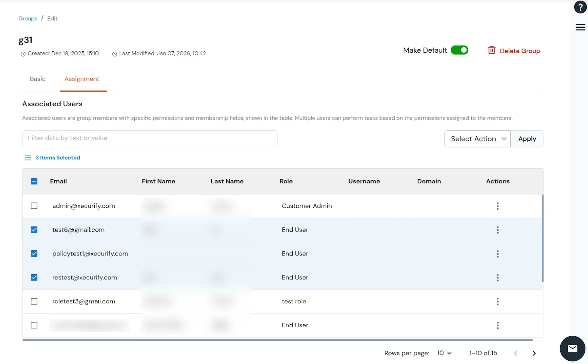This screenshot has width=588, height=364.
Task: Click the Role column header
Action: click(286, 181)
